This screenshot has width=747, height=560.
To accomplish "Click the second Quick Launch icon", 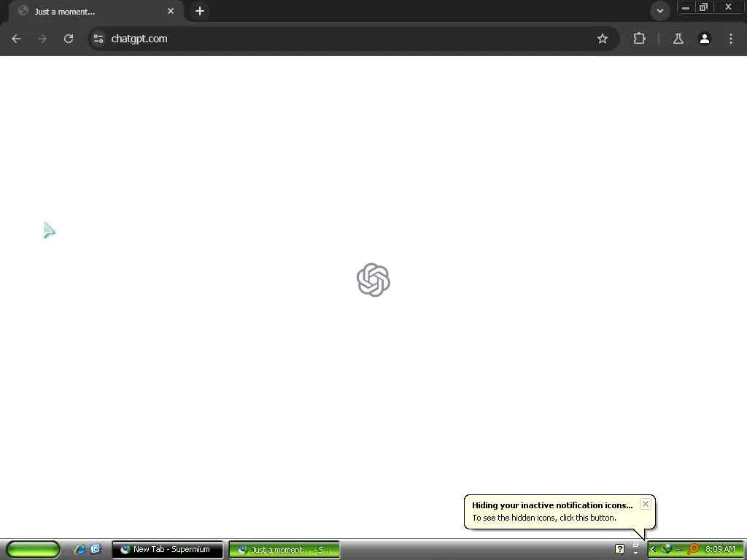I will 96,549.
